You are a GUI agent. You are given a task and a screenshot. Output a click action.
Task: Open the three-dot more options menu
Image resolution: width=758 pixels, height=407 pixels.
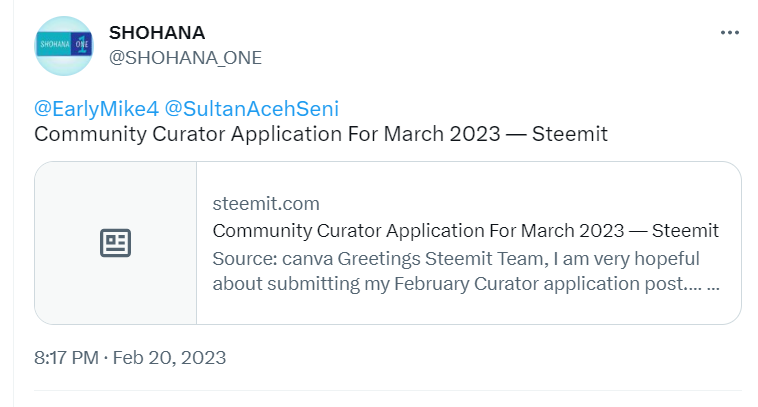tap(729, 33)
